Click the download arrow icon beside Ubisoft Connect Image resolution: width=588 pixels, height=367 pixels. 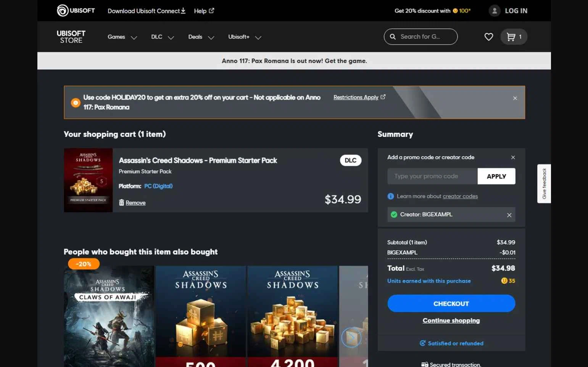[x=183, y=10]
